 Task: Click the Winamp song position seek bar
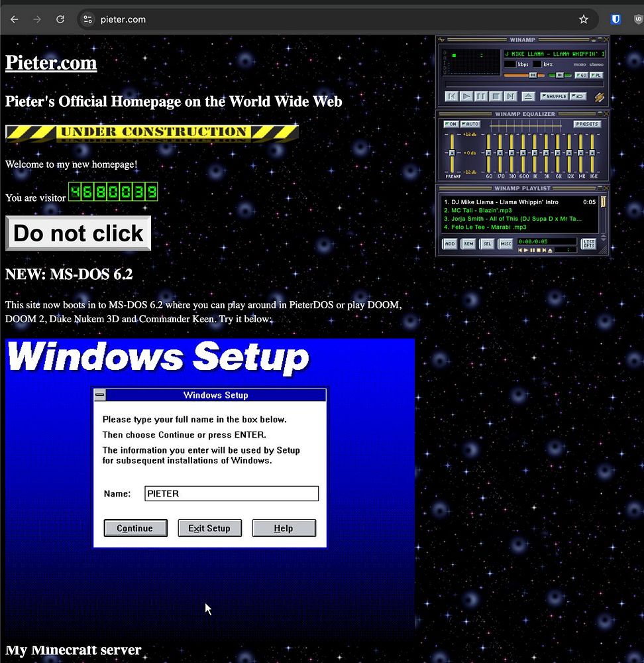coord(525,84)
